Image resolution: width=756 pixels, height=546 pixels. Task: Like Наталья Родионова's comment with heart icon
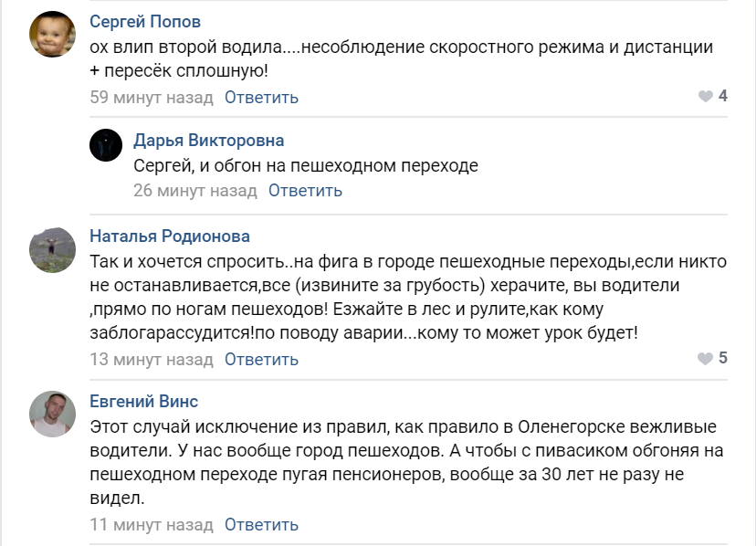(x=706, y=359)
